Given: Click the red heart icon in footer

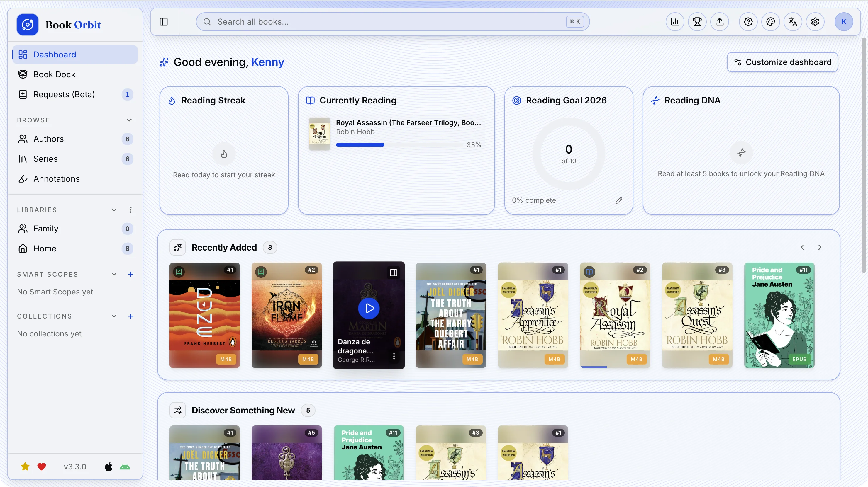Looking at the screenshot, I should point(41,466).
